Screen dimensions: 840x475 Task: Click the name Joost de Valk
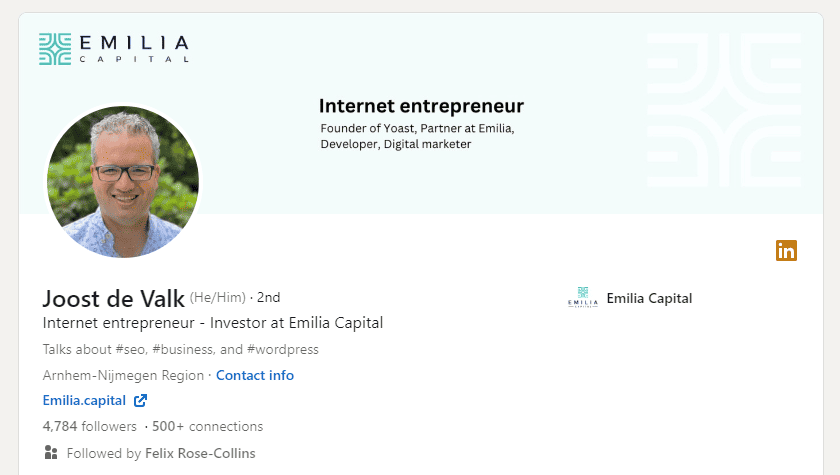pos(113,298)
